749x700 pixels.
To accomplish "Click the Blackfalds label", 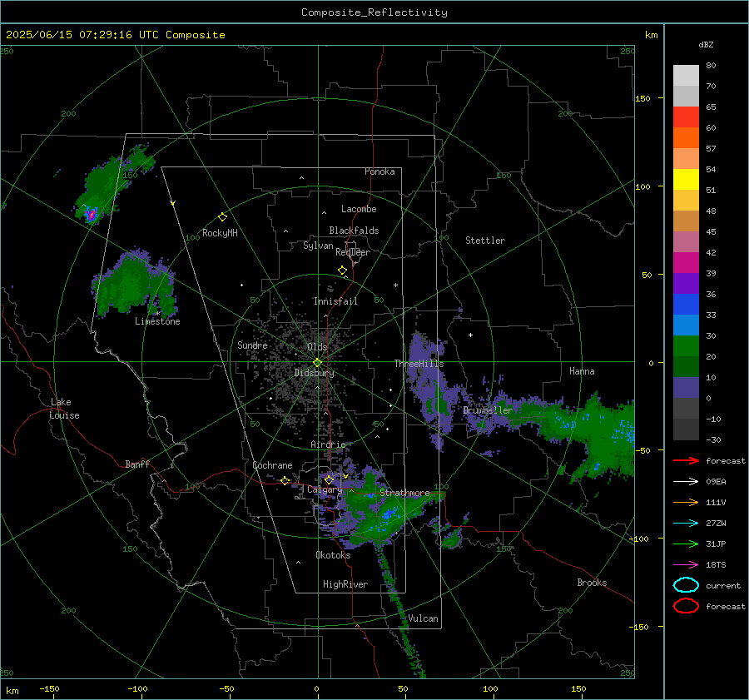I will 354,231.
